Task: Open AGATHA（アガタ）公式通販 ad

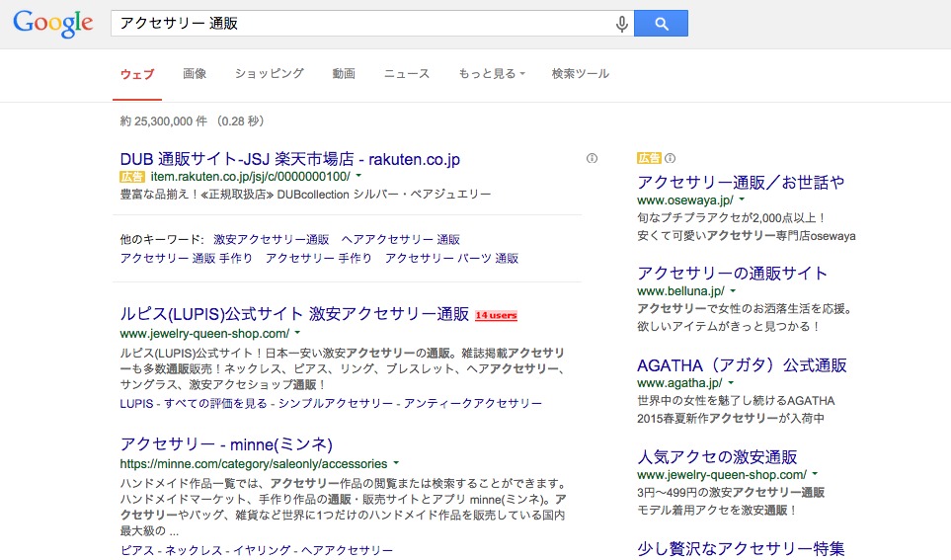Action: (x=742, y=365)
